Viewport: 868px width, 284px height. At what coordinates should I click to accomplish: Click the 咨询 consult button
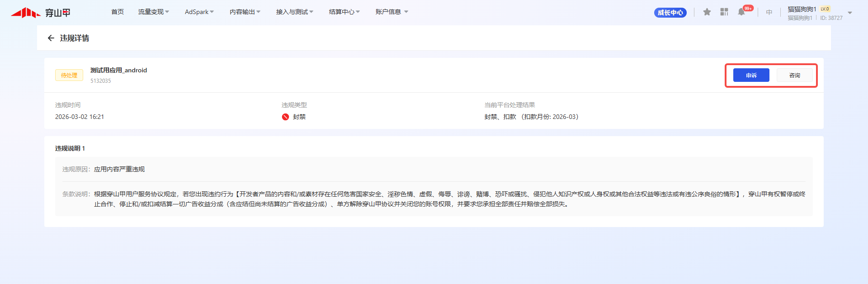[x=794, y=76]
